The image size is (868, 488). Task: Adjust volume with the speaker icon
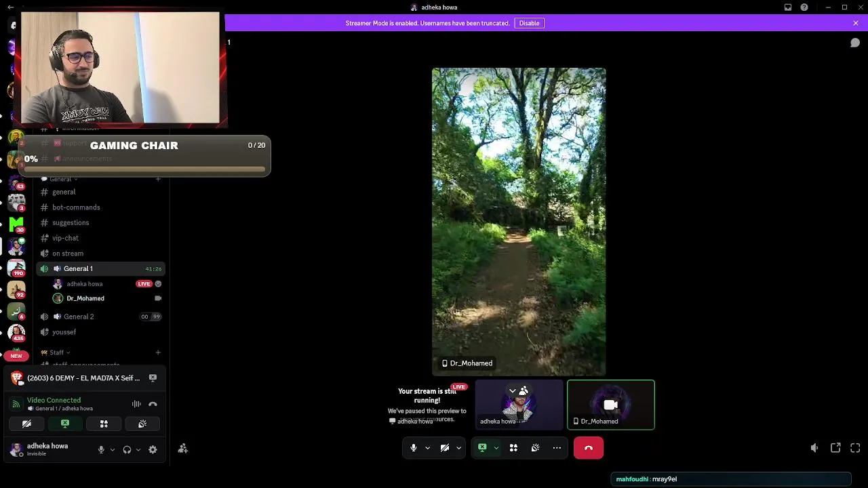(814, 448)
